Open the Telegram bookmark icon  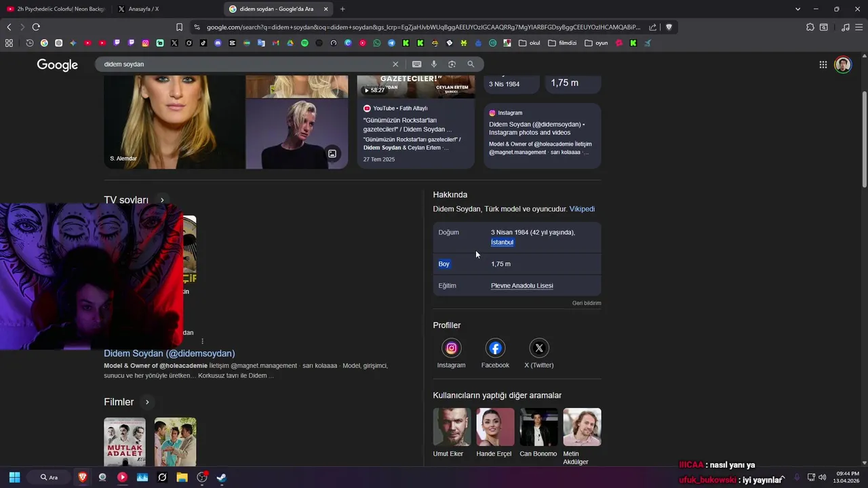tap(391, 43)
